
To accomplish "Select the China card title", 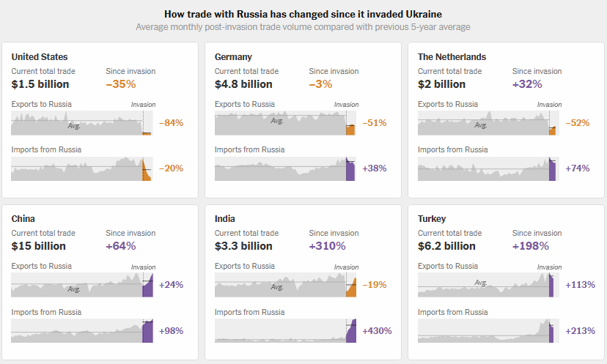I will coord(23,218).
